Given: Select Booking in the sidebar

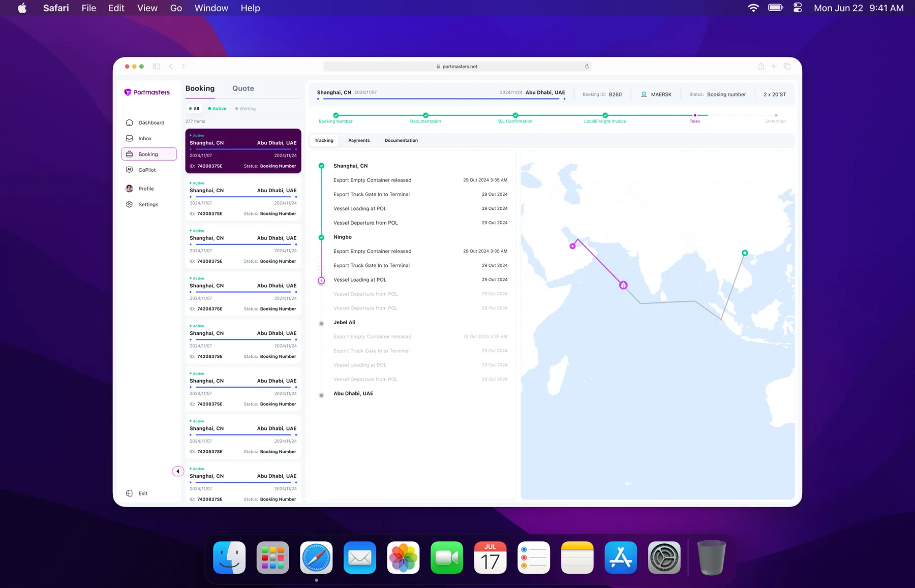Looking at the screenshot, I should tap(149, 154).
